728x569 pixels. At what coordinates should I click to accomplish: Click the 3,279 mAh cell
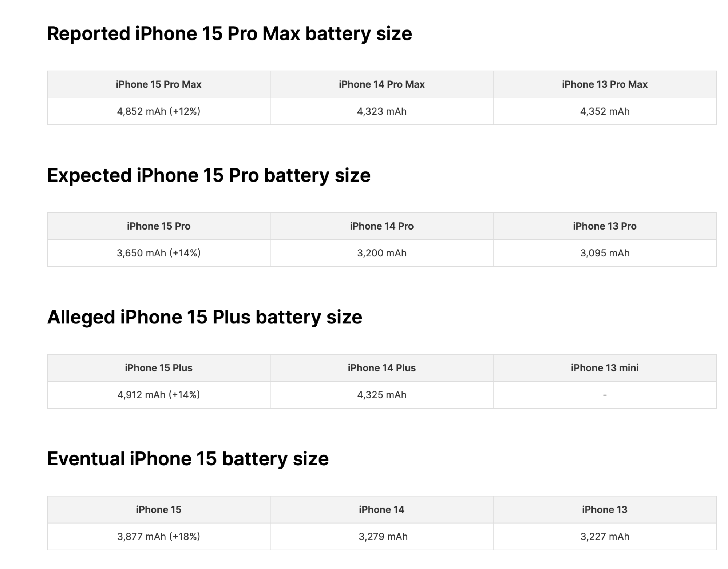(x=383, y=537)
